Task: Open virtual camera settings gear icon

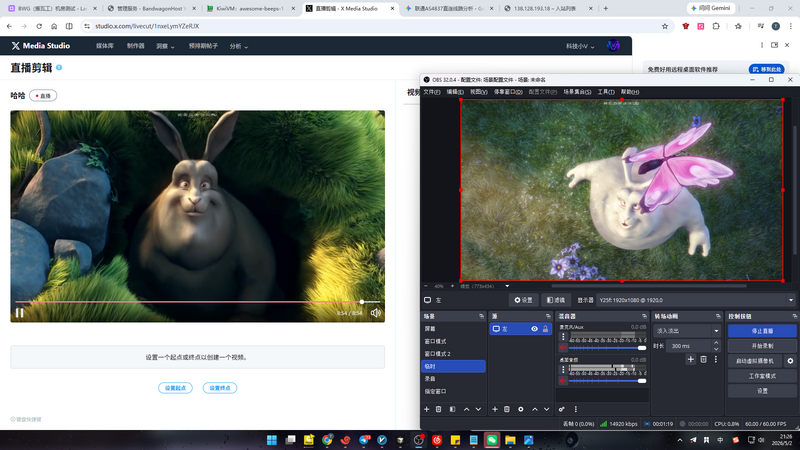Action: (x=790, y=361)
